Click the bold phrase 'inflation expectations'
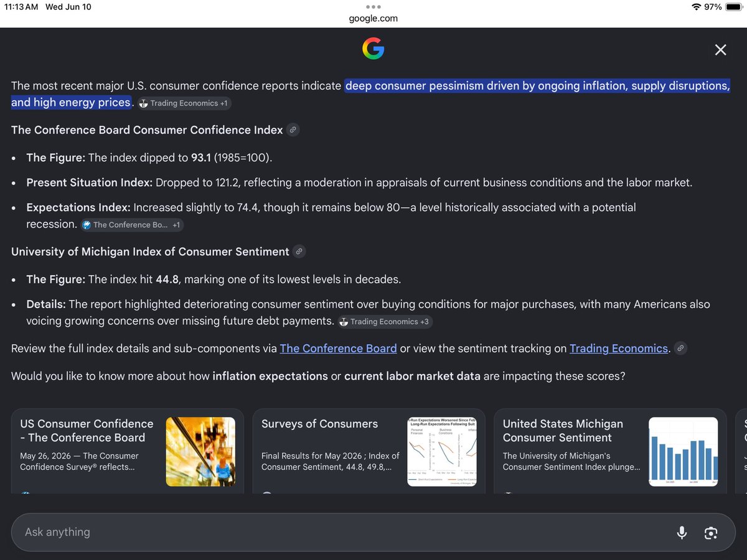 click(270, 376)
